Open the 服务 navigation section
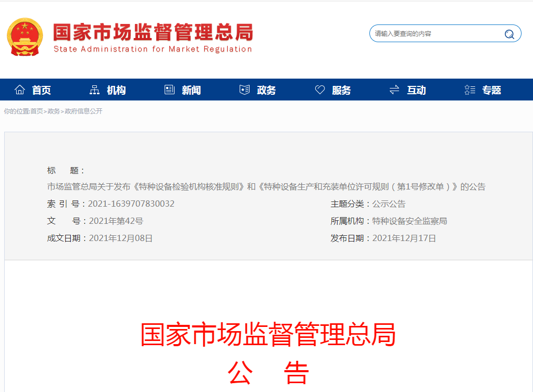The image size is (533, 392). pos(341,90)
